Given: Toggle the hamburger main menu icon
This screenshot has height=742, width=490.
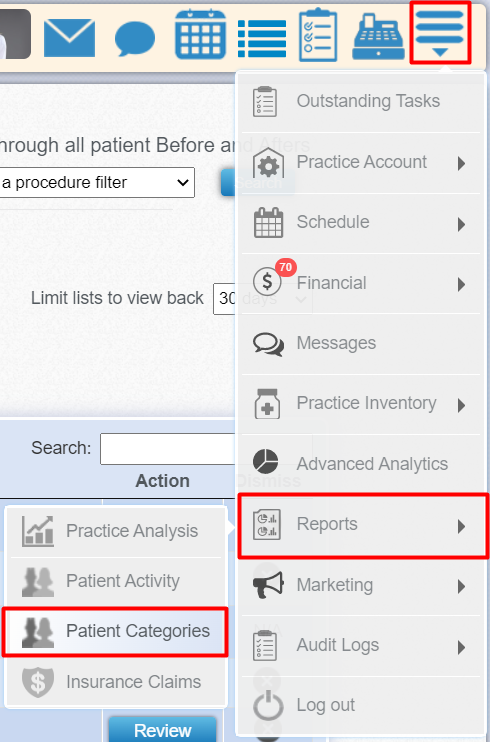Looking at the screenshot, I should click(440, 32).
